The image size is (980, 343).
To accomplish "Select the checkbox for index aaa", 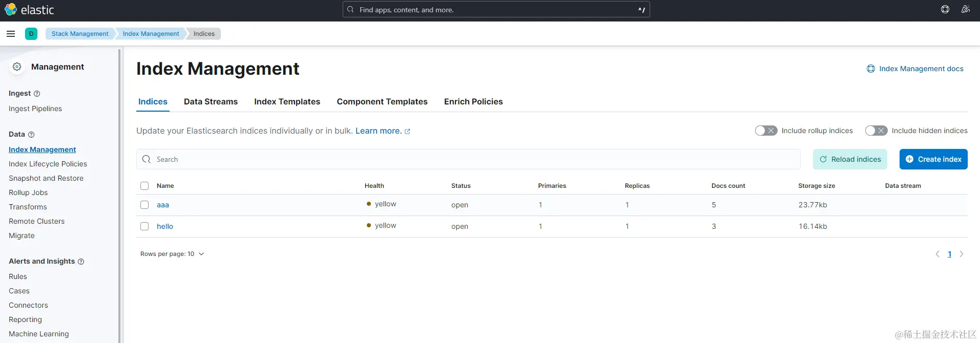I will pyautogui.click(x=144, y=205).
